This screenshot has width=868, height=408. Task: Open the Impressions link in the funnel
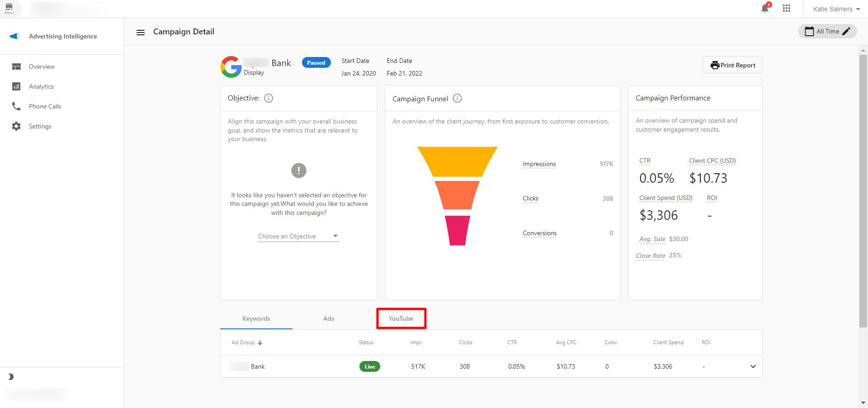[539, 164]
